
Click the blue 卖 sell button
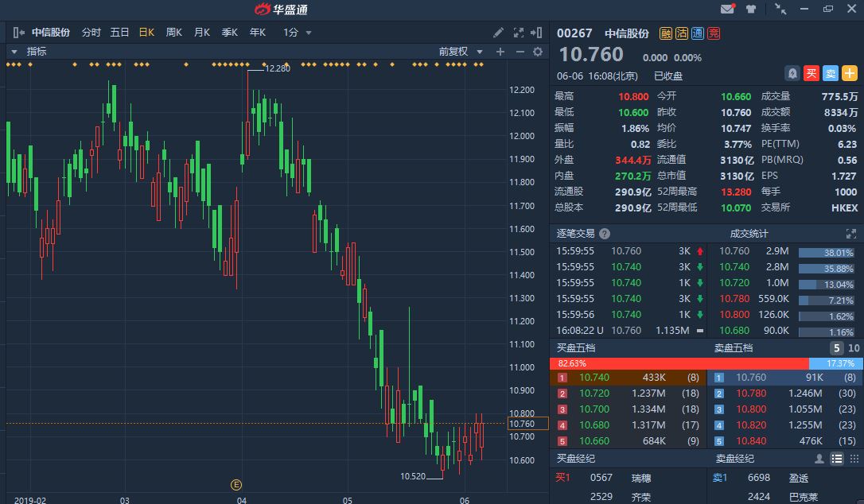click(831, 73)
